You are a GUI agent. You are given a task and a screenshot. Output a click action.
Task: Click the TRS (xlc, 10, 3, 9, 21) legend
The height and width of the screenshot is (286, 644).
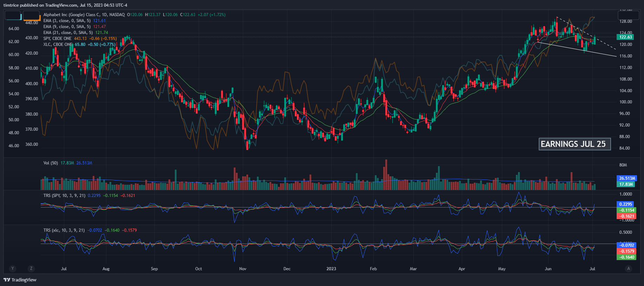64,230
